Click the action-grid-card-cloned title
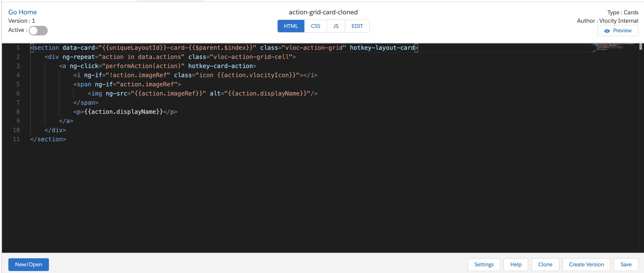The width and height of the screenshot is (644, 273). click(323, 12)
